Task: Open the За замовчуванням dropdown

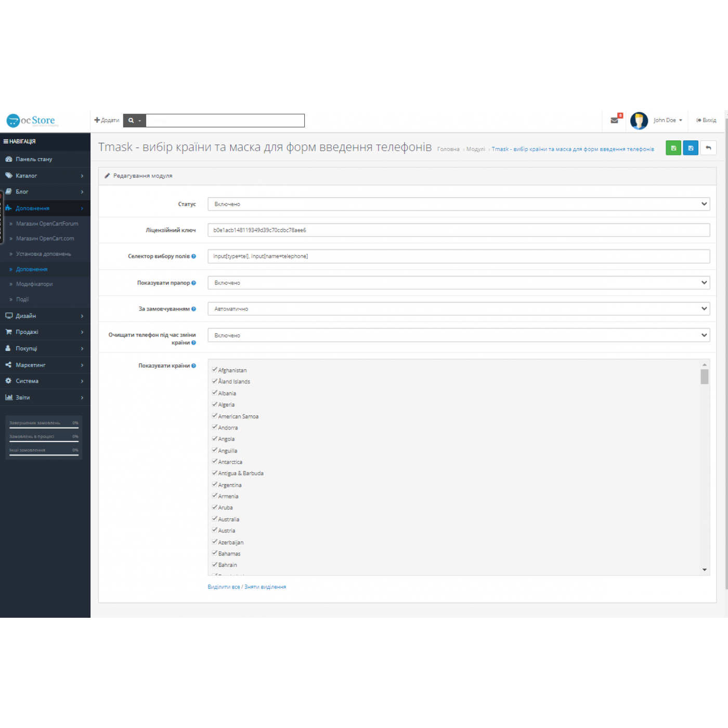Action: [458, 309]
